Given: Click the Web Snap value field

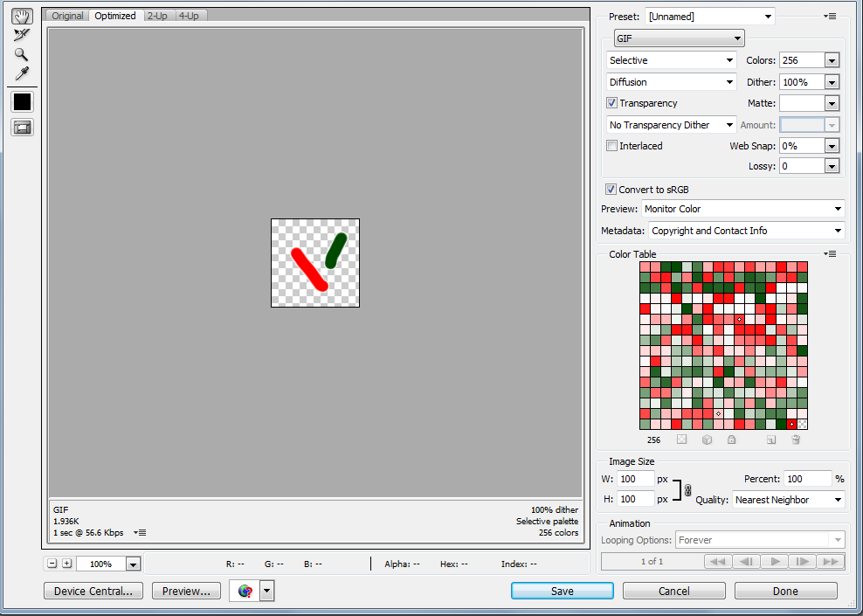Looking at the screenshot, I should (x=803, y=146).
